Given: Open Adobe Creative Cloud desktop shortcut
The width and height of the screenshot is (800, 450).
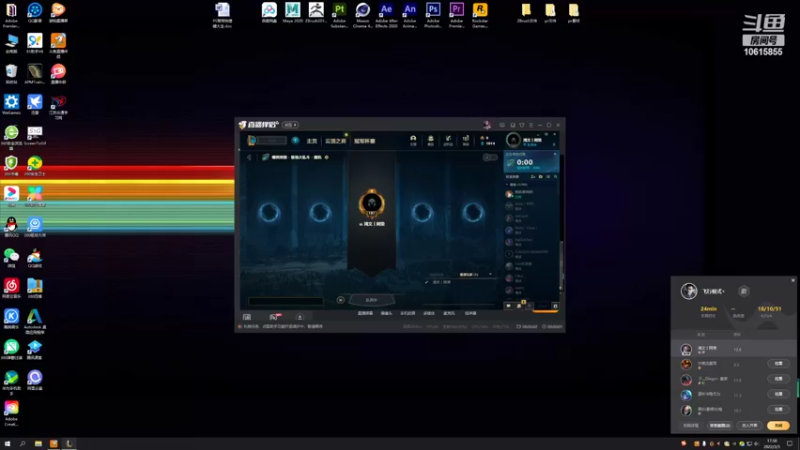Looking at the screenshot, I should click(x=11, y=413).
